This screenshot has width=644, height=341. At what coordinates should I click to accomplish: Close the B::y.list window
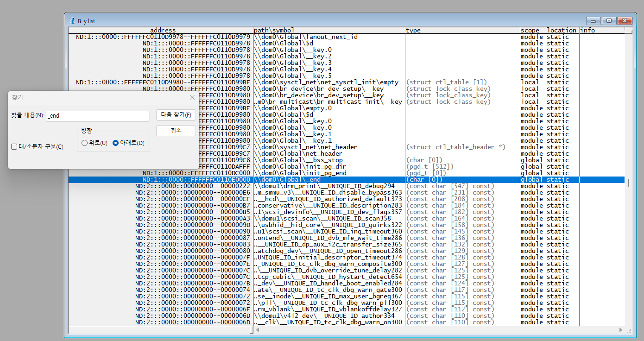tap(625, 21)
